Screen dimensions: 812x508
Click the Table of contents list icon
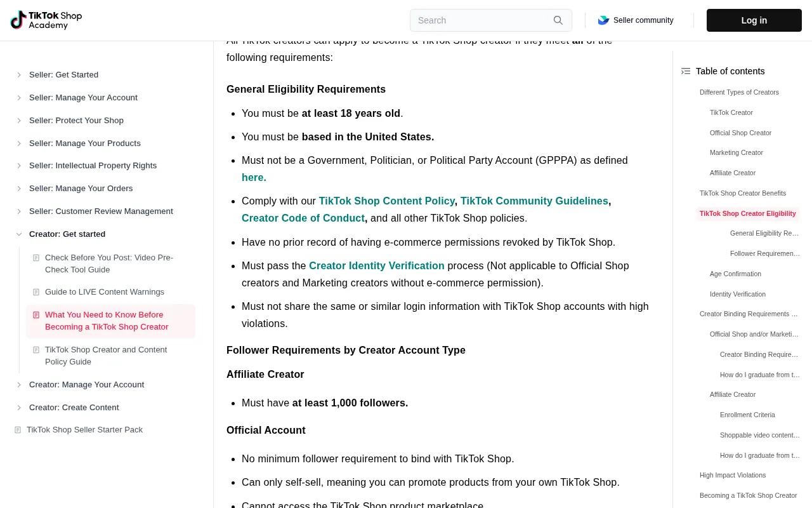tap(686, 71)
